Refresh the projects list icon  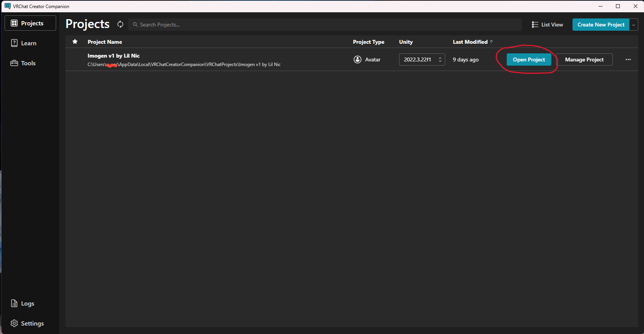(120, 24)
